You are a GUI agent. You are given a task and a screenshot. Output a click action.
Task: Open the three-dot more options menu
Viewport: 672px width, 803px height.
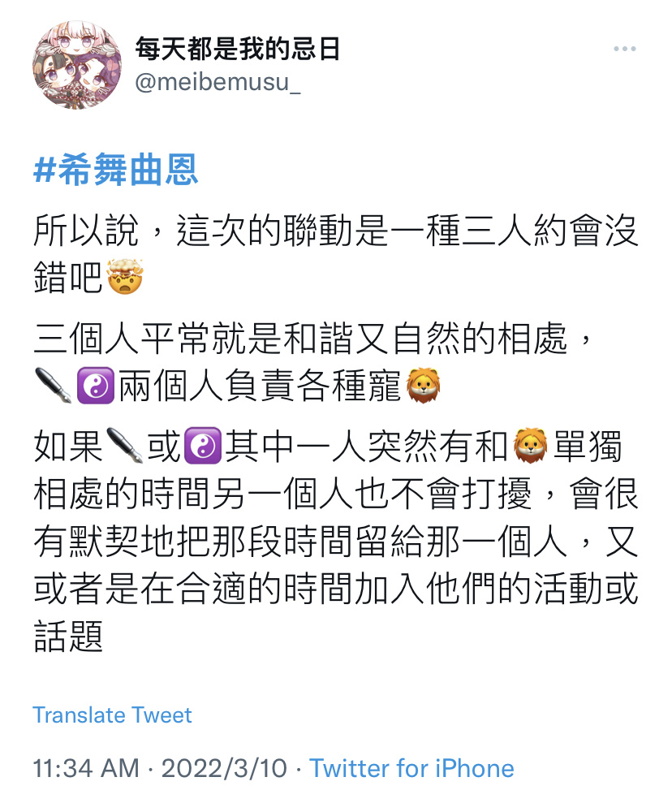click(624, 50)
